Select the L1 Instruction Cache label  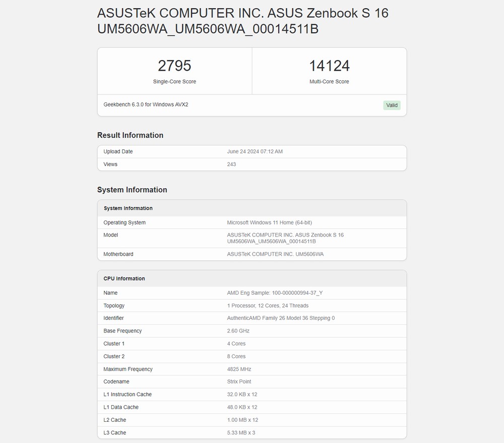128,395
